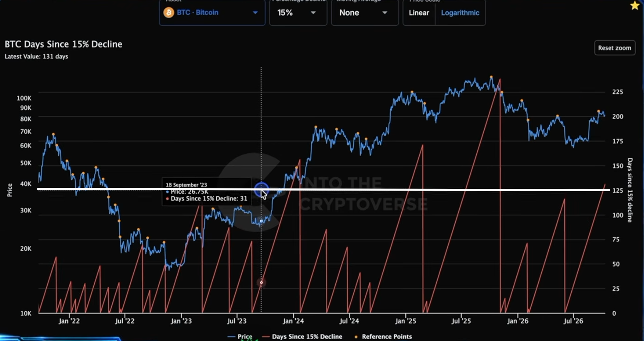Click the 200 days axis label
The image size is (644, 341).
[x=617, y=117]
